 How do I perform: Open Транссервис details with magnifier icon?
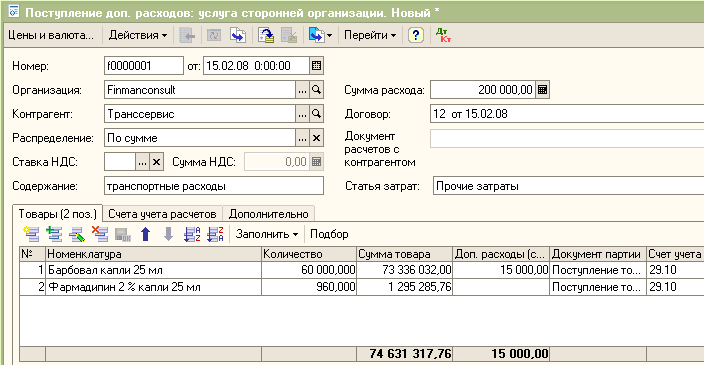coord(317,114)
